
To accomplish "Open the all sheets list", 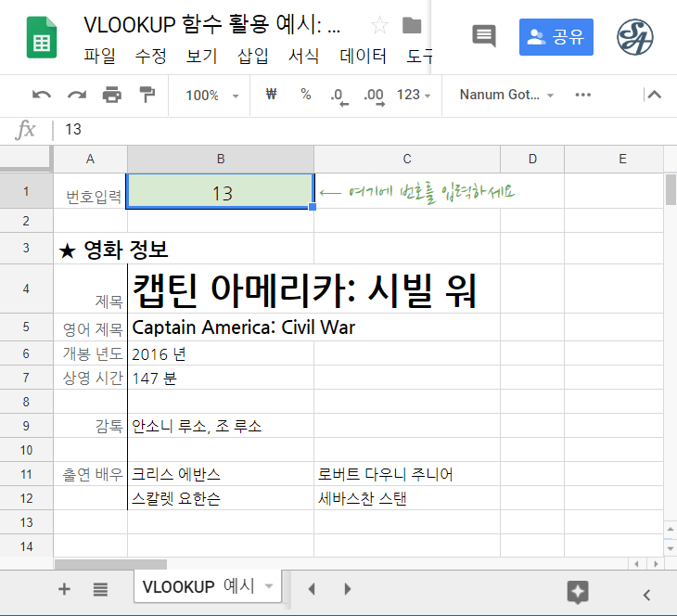I will [100, 589].
